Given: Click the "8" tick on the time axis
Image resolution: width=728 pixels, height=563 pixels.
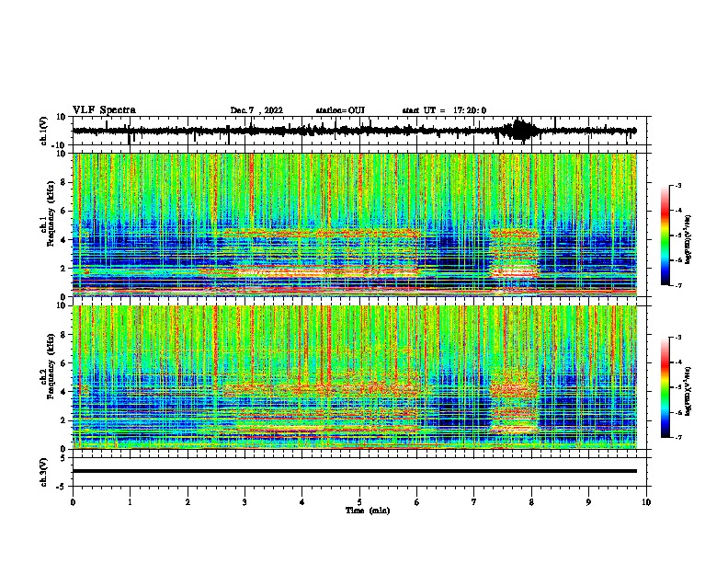Looking at the screenshot, I should coord(531,502).
